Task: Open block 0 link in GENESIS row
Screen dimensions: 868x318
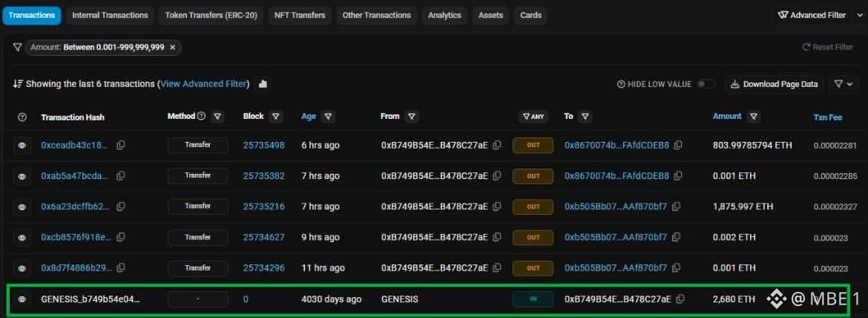Action: [246, 299]
